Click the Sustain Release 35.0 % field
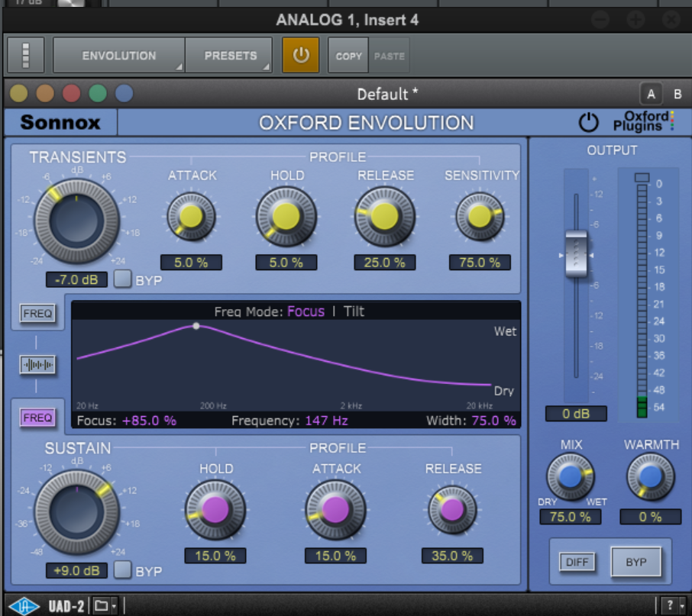 tap(452, 556)
